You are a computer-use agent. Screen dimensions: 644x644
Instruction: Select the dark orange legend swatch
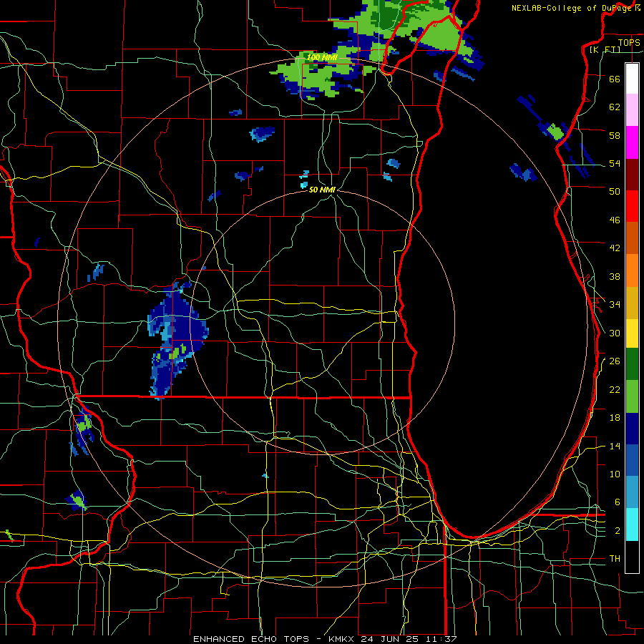pos(632,238)
